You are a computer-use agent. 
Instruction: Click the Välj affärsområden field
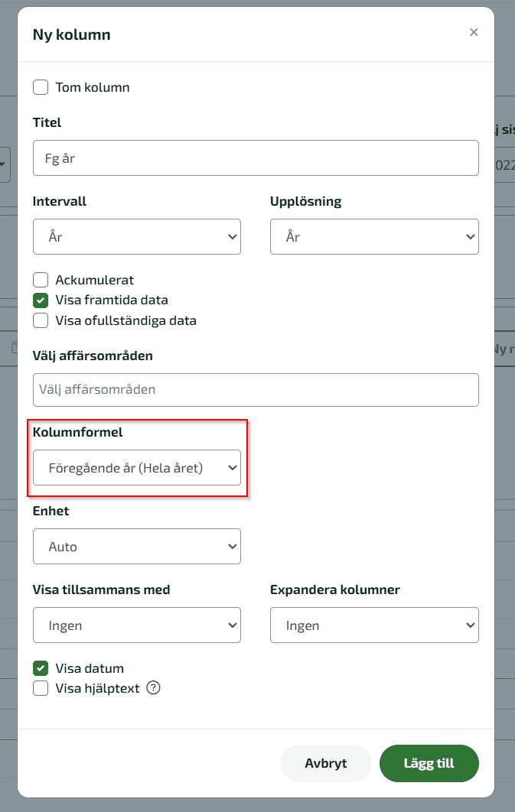(x=256, y=390)
